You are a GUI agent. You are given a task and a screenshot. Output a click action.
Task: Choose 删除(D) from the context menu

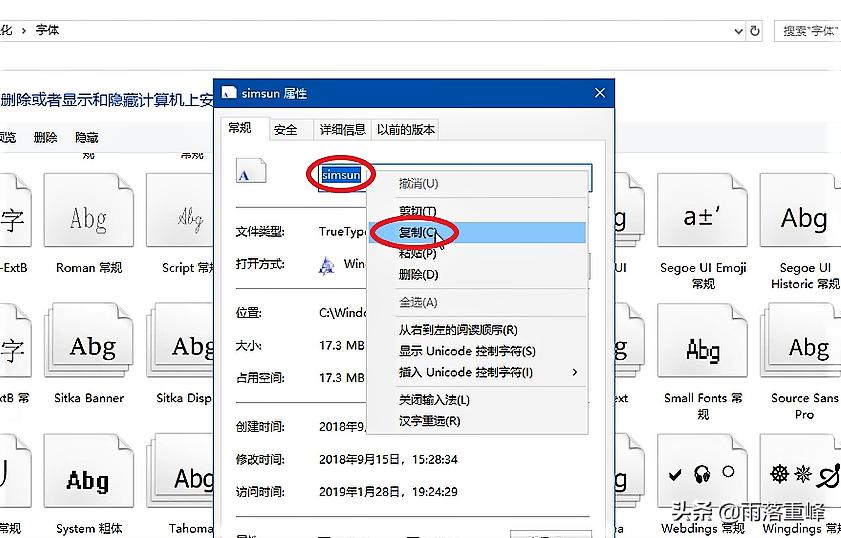point(477,275)
